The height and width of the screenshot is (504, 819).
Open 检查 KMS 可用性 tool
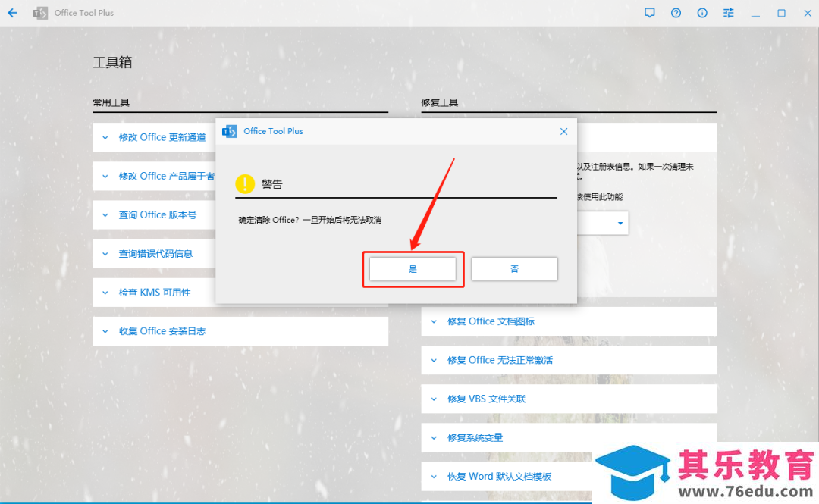pos(154,293)
